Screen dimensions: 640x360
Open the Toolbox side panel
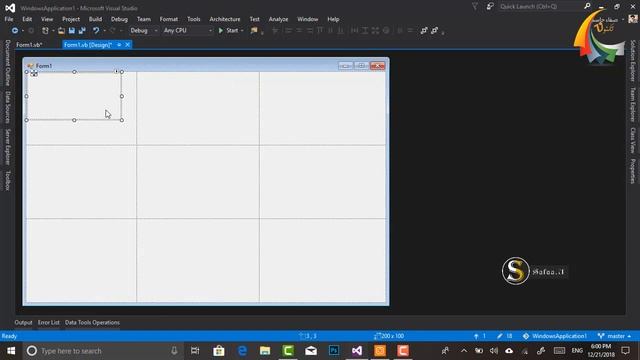click(7, 180)
